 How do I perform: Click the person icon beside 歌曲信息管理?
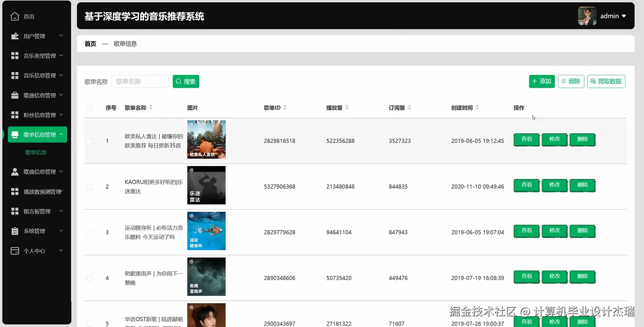click(x=15, y=172)
